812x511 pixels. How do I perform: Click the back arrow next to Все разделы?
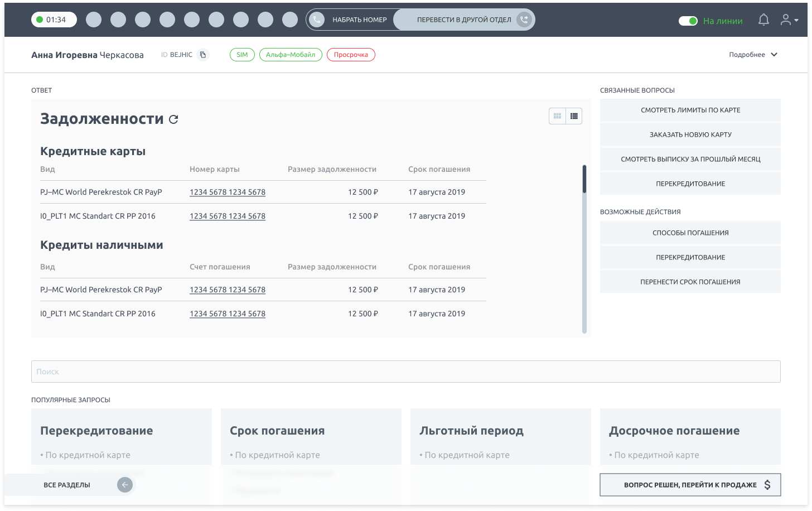click(125, 485)
